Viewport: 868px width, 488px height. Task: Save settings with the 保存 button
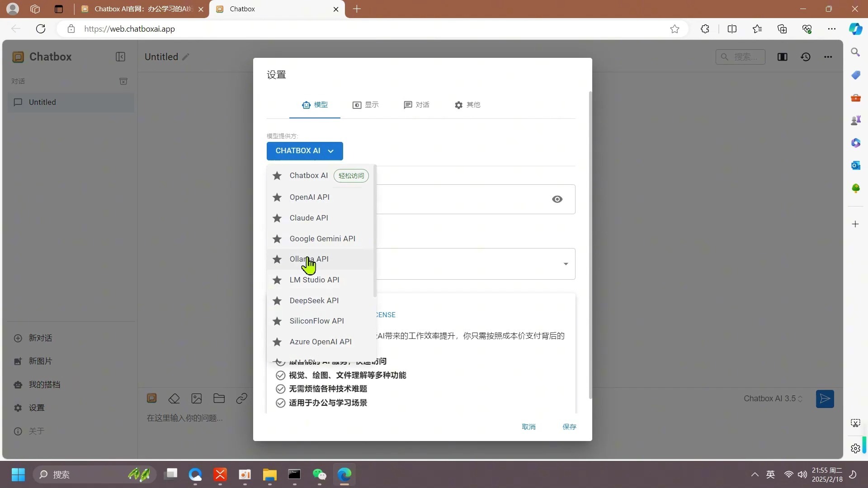click(569, 427)
